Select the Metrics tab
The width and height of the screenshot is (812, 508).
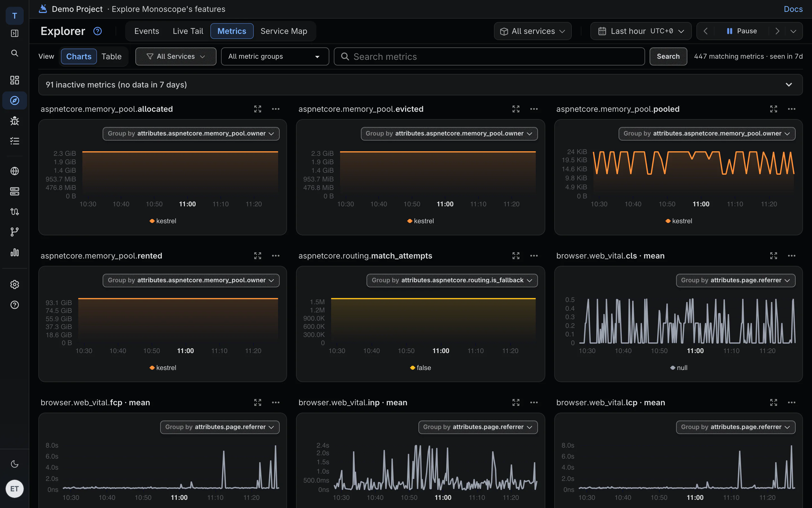point(232,31)
